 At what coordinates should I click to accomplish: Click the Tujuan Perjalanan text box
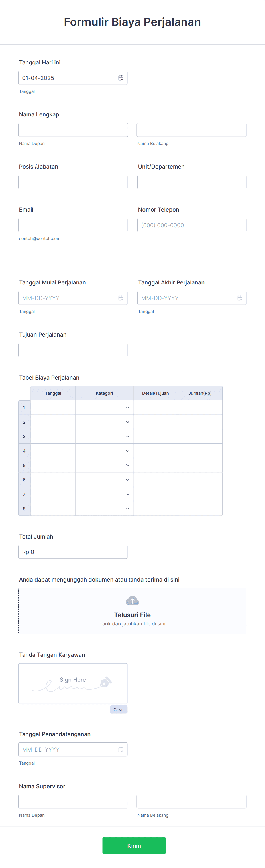coord(73,350)
